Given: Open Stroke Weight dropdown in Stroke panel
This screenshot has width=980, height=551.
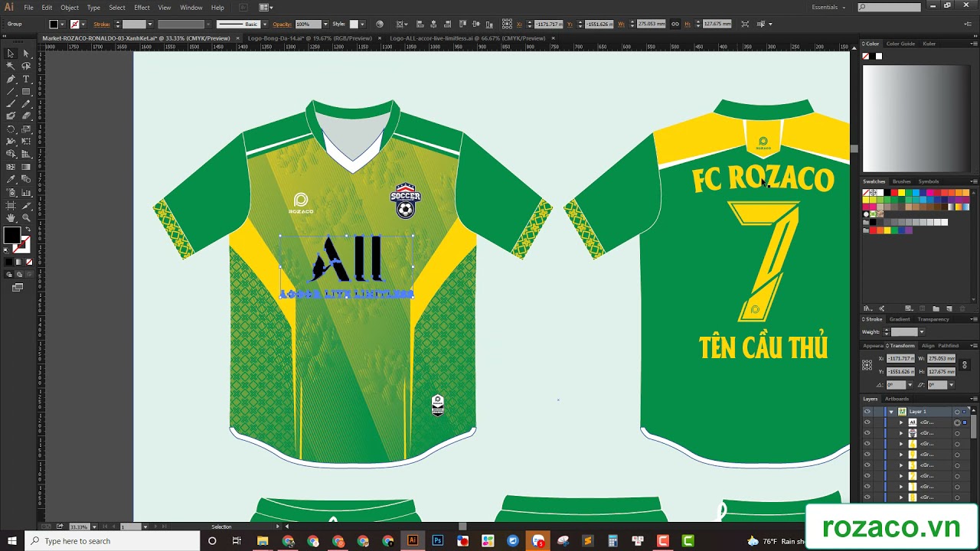Looking at the screenshot, I should click(x=921, y=331).
